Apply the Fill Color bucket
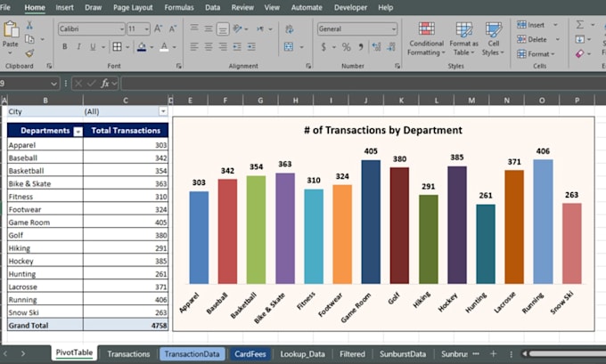Viewport: 606px width, 364px height. click(142, 47)
